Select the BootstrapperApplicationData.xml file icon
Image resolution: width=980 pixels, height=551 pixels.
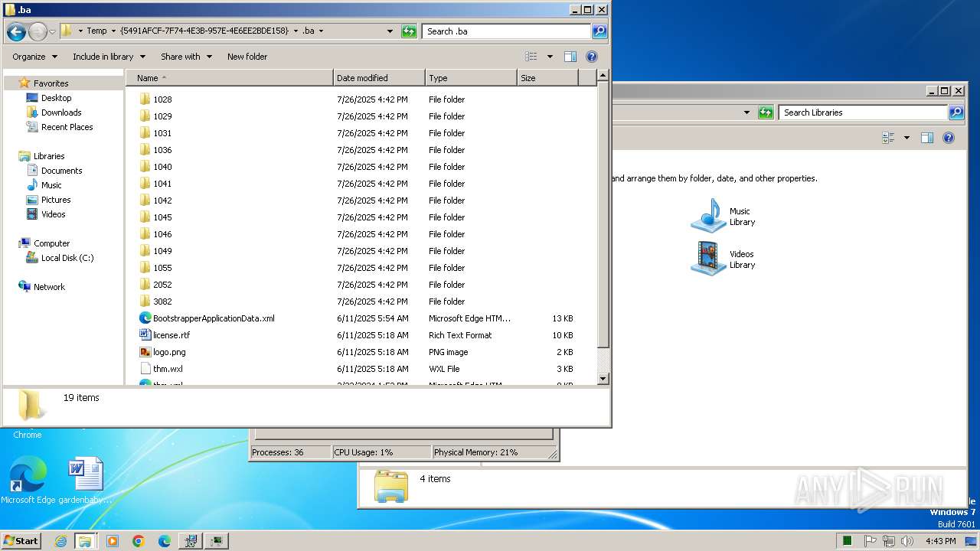pyautogui.click(x=145, y=318)
